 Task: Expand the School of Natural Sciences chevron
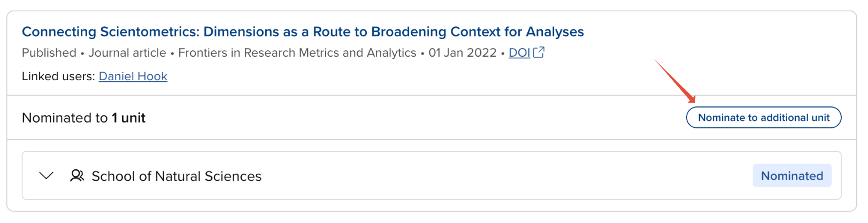47,176
